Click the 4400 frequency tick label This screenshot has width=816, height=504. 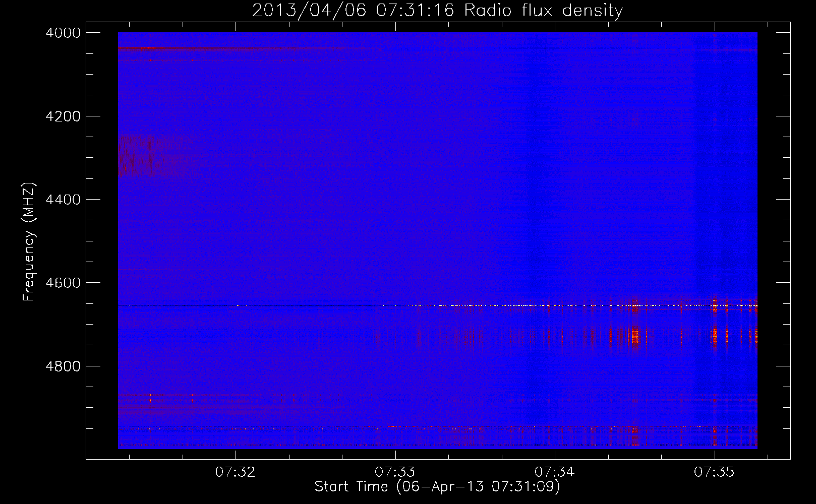coord(63,200)
